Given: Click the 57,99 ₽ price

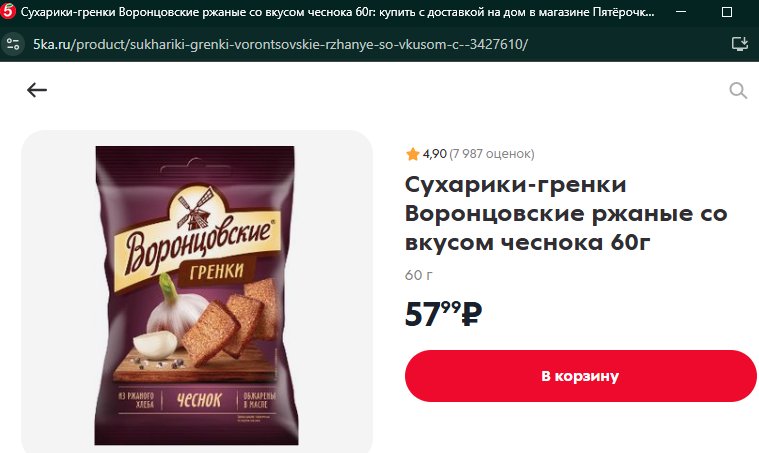Looking at the screenshot, I should pos(443,314).
